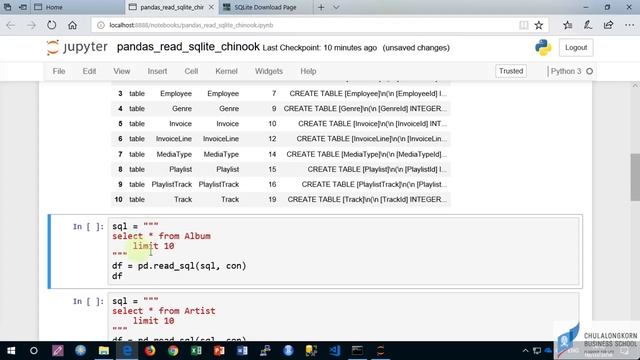This screenshot has height=360, width=640.
Task: Click the Logout button
Action: point(576,48)
